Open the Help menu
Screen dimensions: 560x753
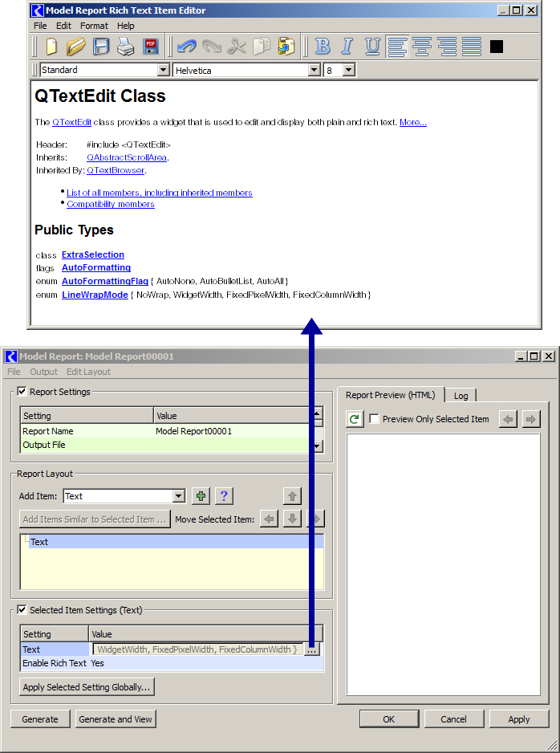pyautogui.click(x=126, y=26)
